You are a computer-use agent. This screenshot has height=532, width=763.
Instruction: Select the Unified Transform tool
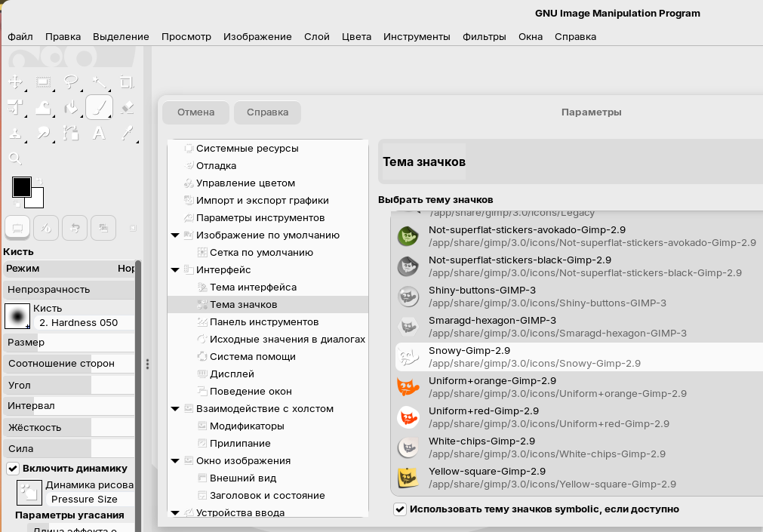point(16,107)
